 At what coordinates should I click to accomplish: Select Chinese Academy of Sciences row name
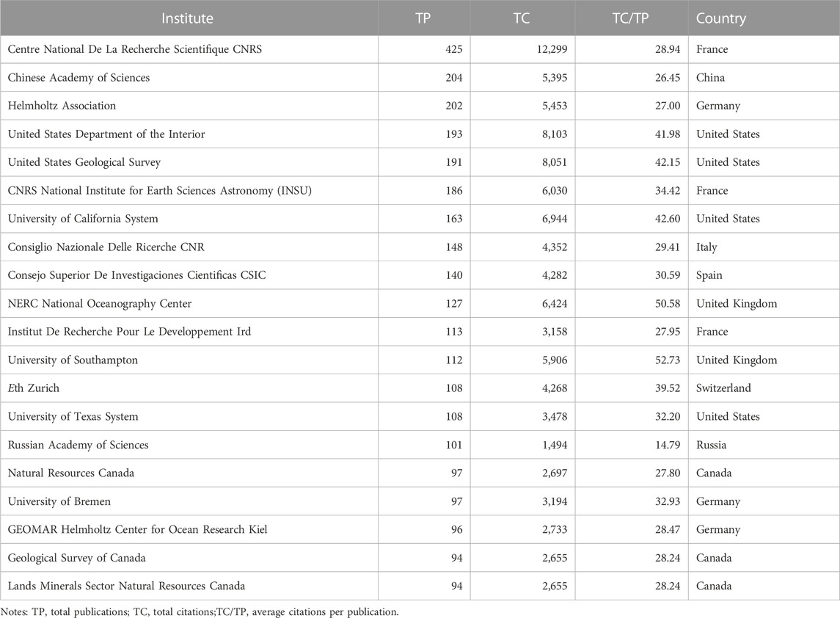[78, 78]
